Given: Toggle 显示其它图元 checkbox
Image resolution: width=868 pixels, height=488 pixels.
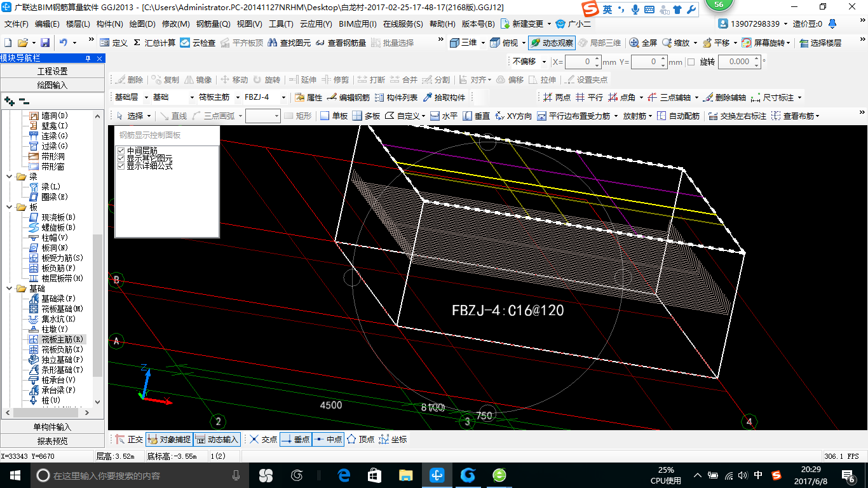Looking at the screenshot, I should [x=121, y=158].
